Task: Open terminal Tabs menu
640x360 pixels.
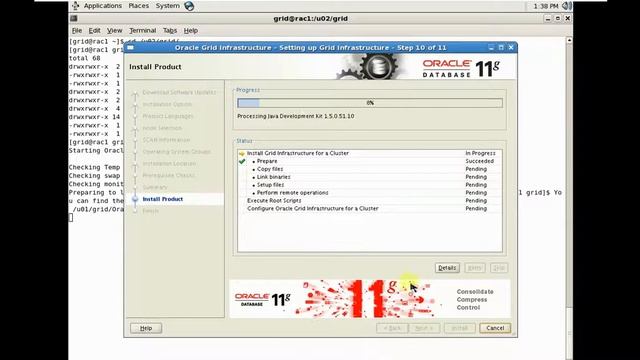Action: pyautogui.click(x=170, y=30)
